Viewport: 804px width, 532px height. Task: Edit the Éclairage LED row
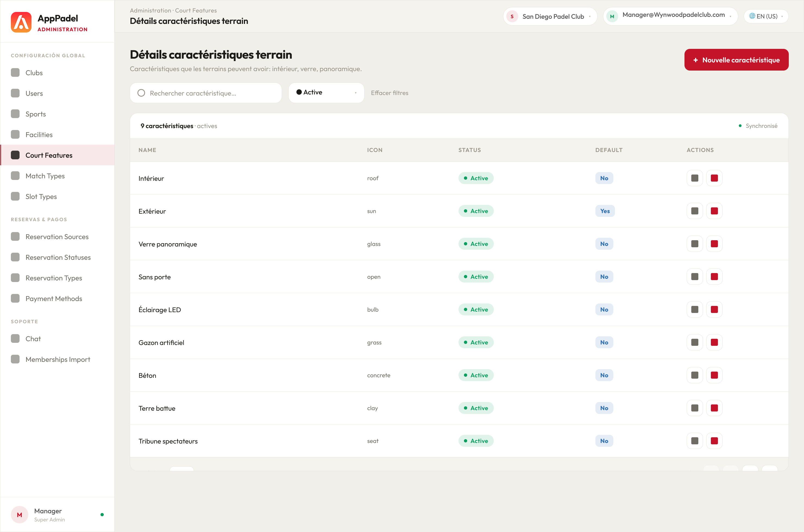coord(695,309)
